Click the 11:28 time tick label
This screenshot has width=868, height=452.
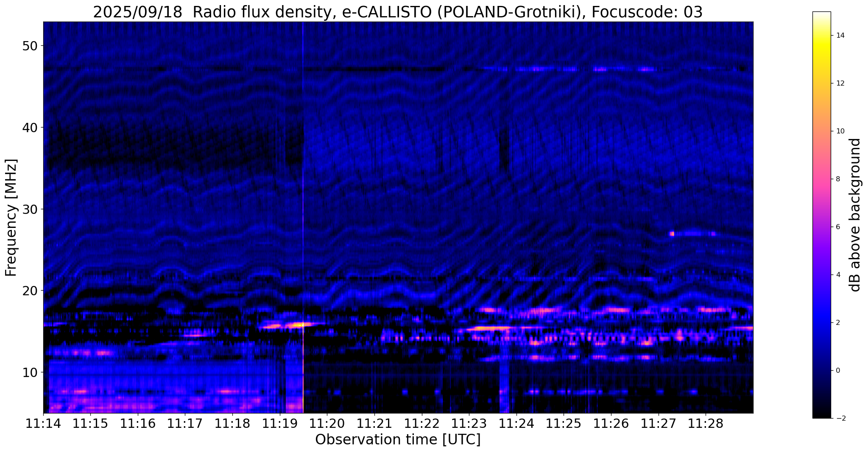point(705,424)
